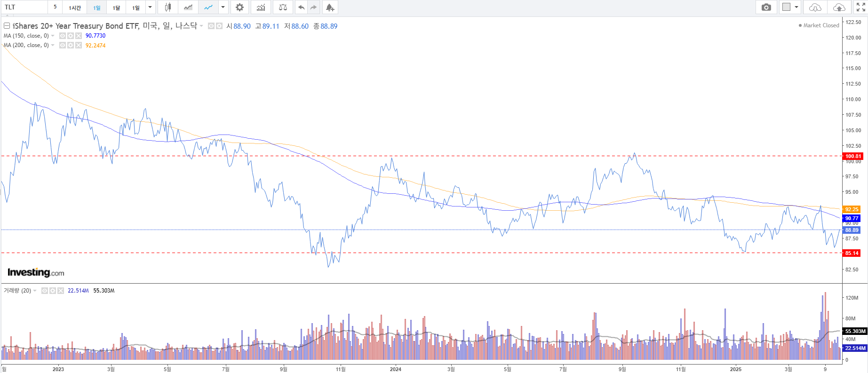Viewport: 868px width, 373px height.
Task: Select the candlestick chart type icon
Action: (x=167, y=7)
